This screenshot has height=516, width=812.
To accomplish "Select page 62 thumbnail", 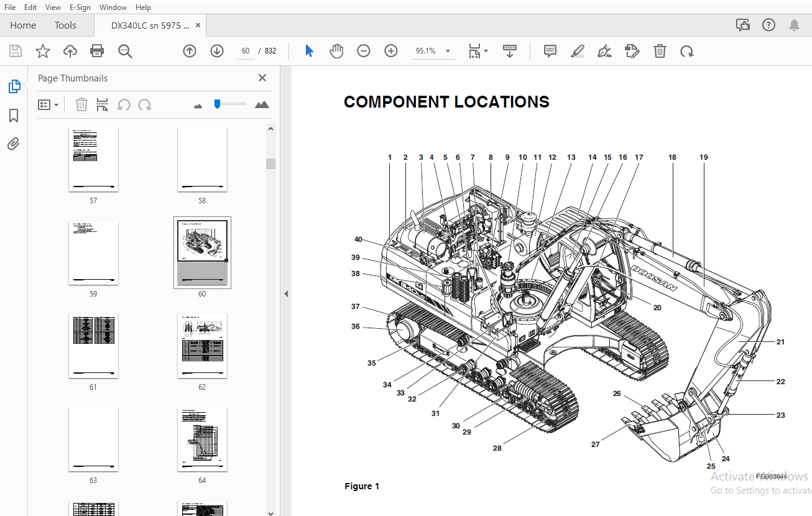I will pyautogui.click(x=202, y=346).
